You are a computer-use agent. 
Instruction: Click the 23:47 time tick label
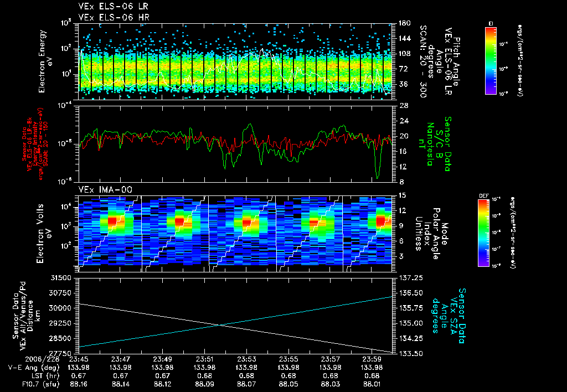click(120, 359)
